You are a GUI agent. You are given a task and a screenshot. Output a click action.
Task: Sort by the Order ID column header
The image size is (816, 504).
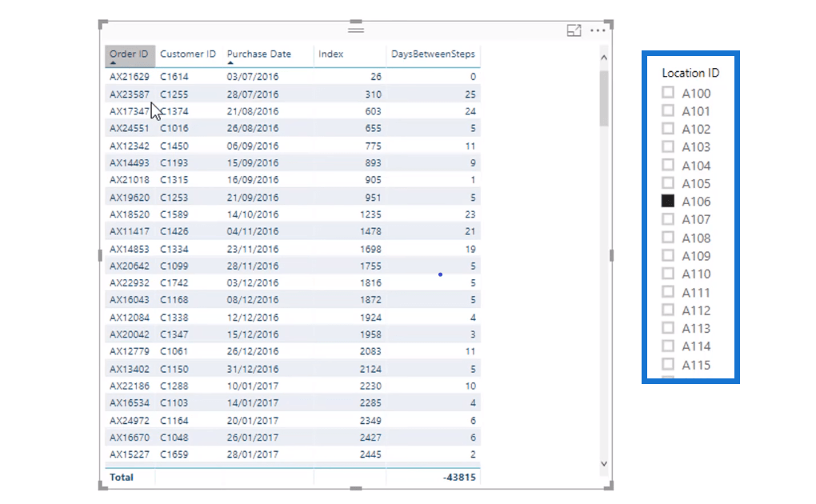(x=129, y=54)
